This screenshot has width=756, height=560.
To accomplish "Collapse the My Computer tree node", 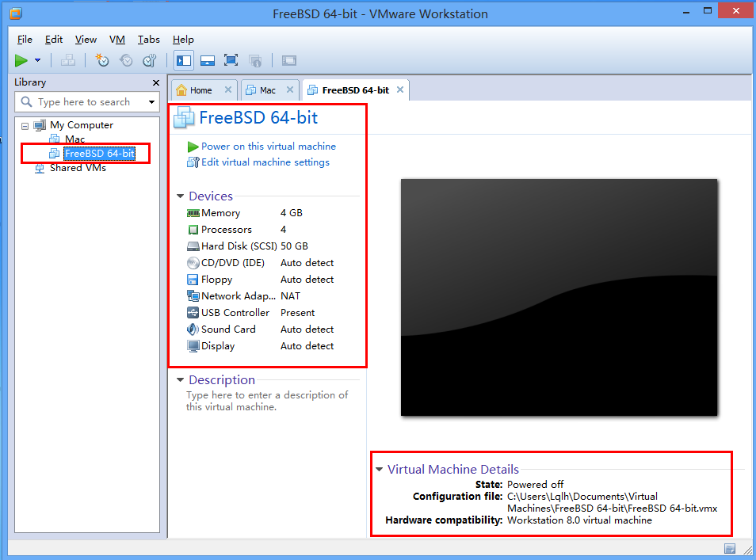I will point(25,126).
